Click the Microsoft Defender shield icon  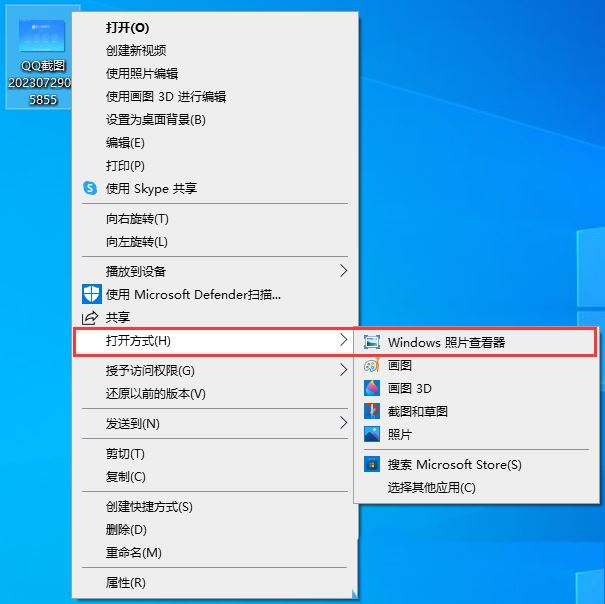[92, 294]
